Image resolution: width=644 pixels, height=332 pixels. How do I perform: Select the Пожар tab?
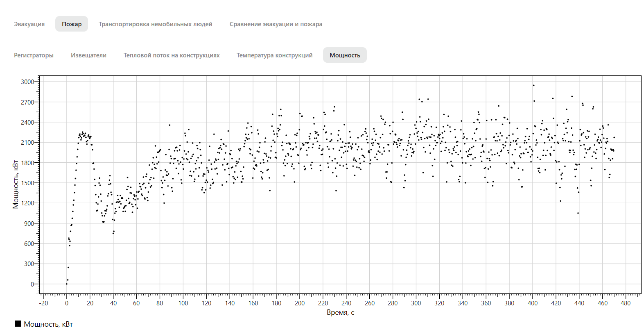(72, 24)
